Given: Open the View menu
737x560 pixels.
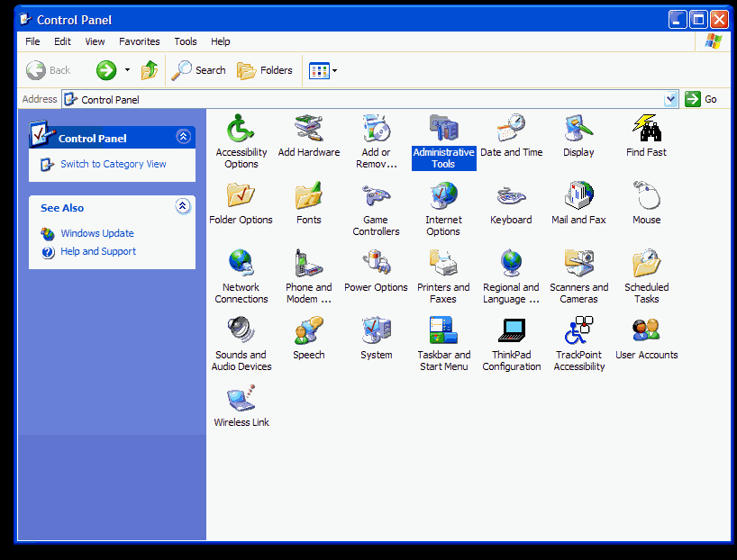Looking at the screenshot, I should tap(95, 41).
